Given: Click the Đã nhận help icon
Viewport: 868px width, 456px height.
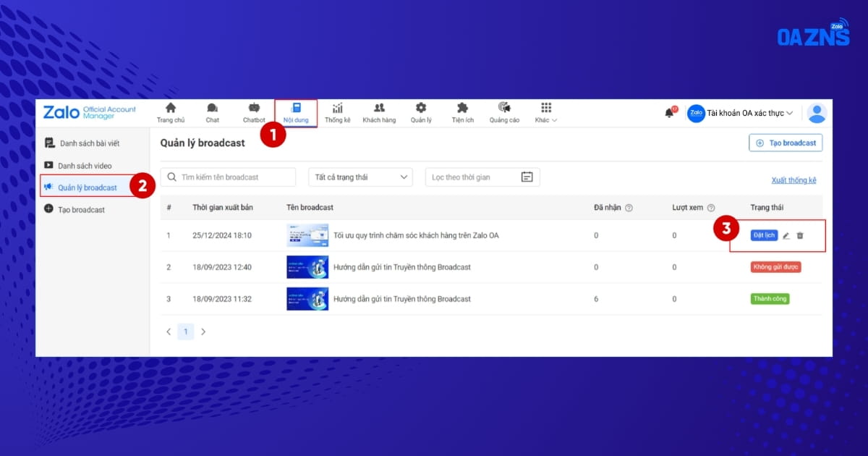Looking at the screenshot, I should click(x=629, y=208).
